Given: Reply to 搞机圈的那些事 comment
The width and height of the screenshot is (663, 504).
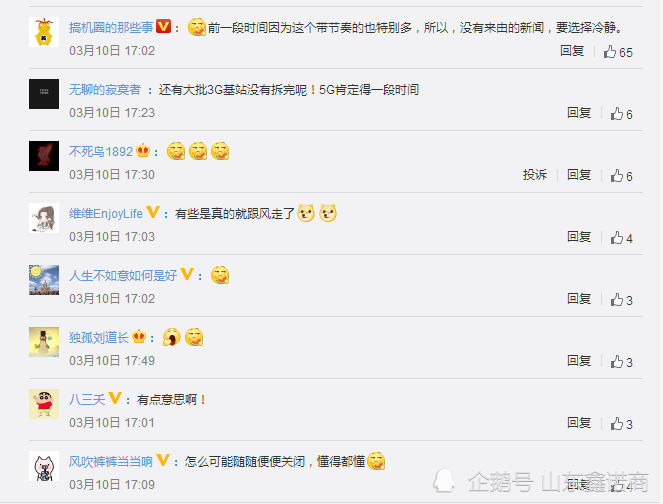Looking at the screenshot, I should click(572, 51).
